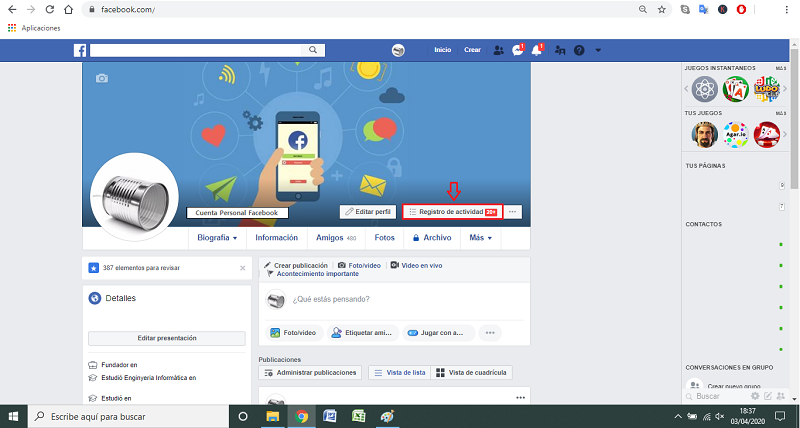Click the search magnifier button in Facebook bar

click(x=313, y=50)
